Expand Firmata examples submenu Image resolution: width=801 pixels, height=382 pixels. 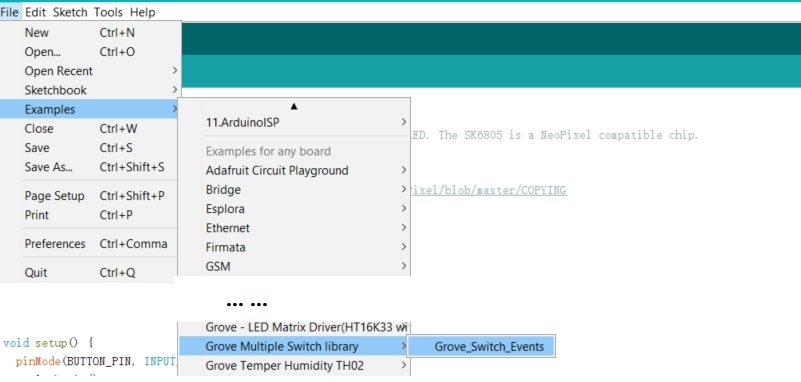pos(294,247)
